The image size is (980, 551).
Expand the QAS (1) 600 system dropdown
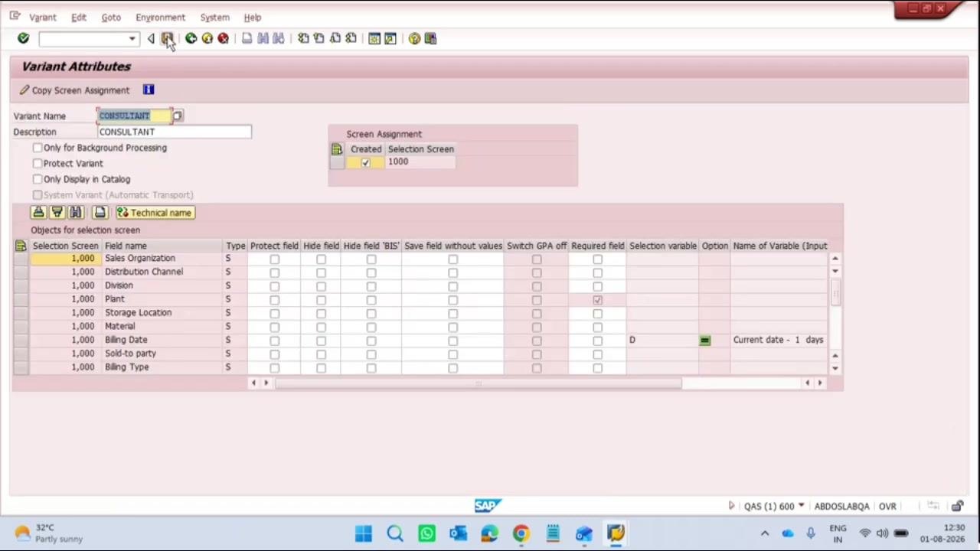801,506
